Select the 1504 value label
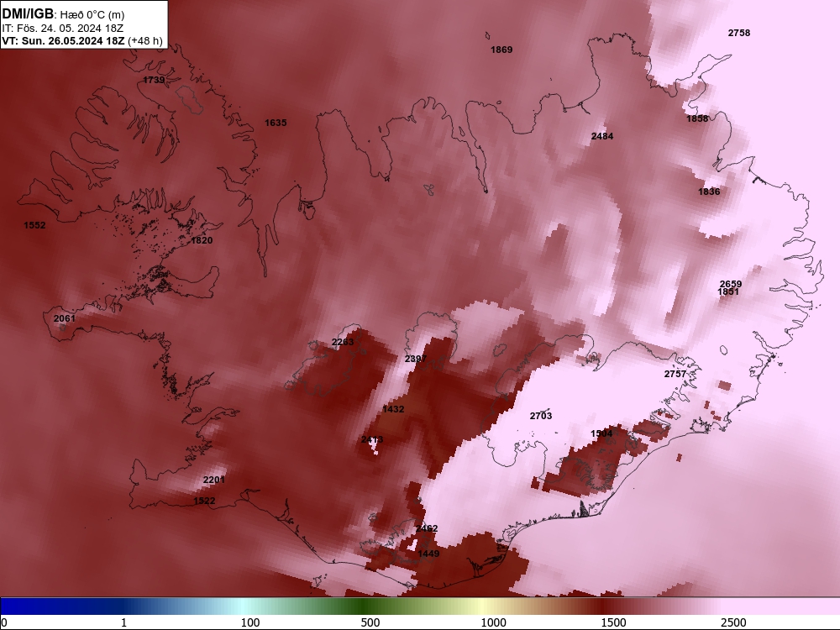This screenshot has width=840, height=630. (x=601, y=434)
